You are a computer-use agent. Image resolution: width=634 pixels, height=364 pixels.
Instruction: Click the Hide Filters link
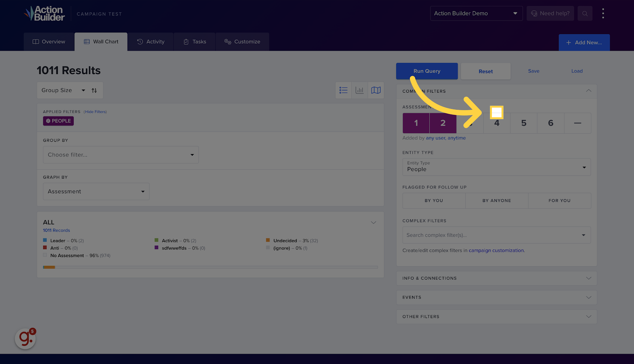(95, 112)
